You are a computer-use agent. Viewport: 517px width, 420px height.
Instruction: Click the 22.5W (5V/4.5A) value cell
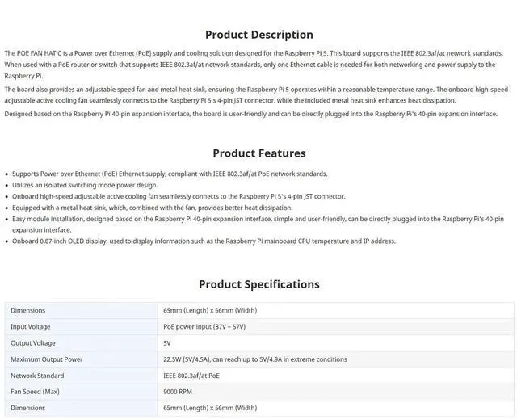pos(255,359)
